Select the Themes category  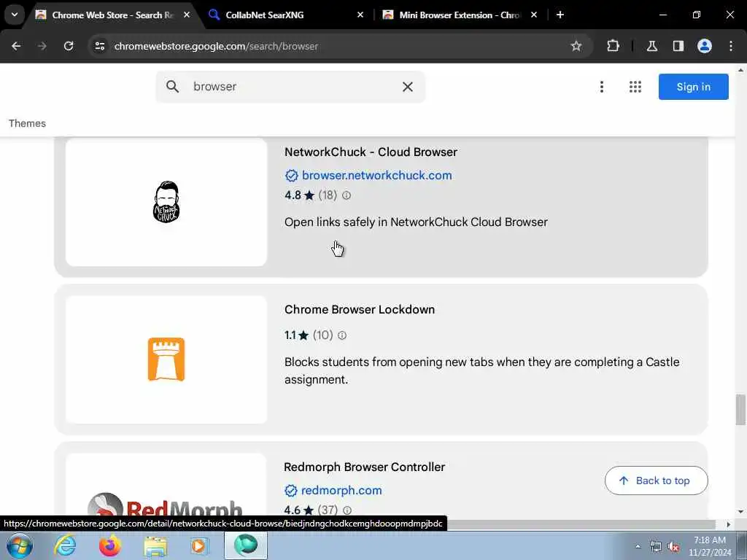tap(27, 123)
